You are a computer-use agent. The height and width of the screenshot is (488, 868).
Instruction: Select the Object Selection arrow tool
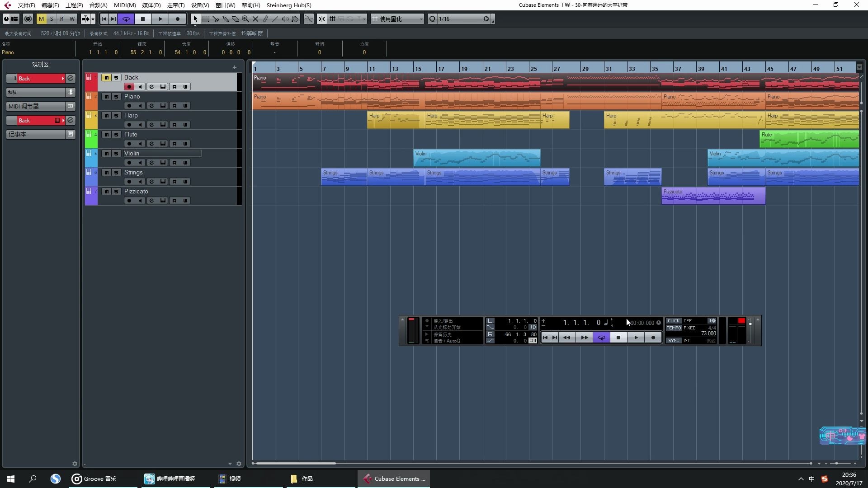[195, 19]
